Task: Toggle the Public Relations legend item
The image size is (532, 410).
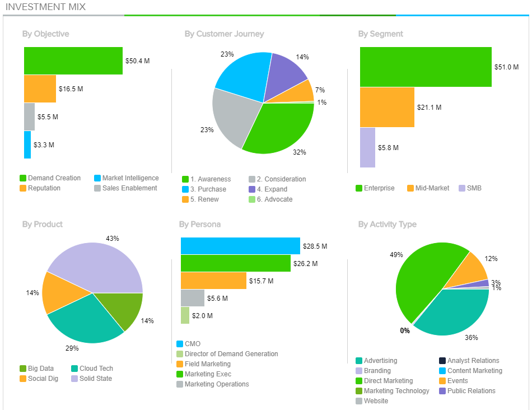Action: click(x=471, y=391)
